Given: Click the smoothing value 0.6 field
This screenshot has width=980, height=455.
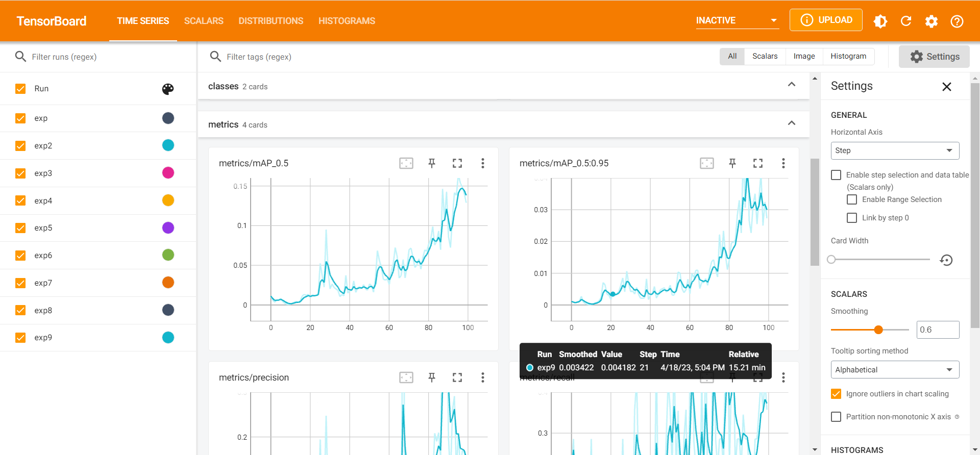Looking at the screenshot, I should tap(938, 330).
